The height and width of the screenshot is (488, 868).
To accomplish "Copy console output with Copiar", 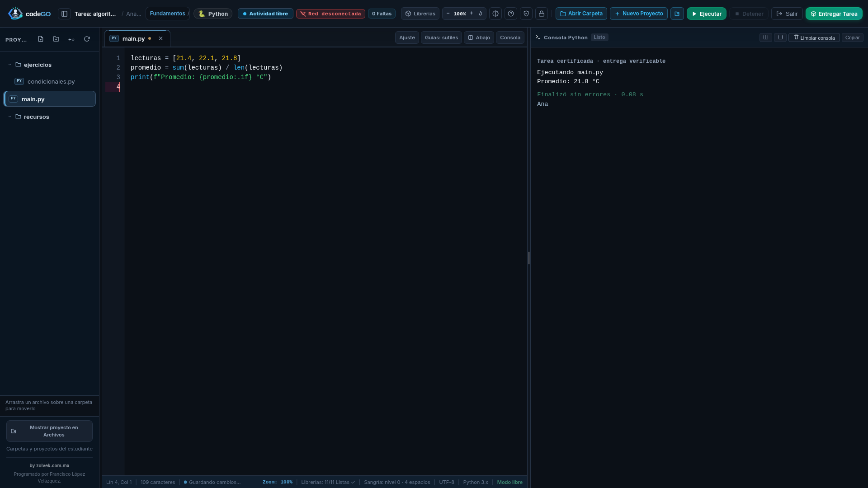I will pos(853,38).
